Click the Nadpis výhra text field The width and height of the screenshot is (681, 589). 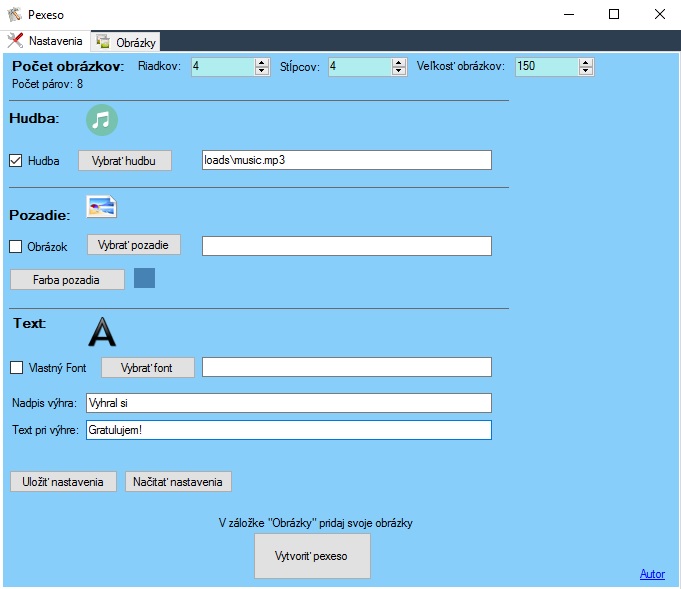coord(289,403)
